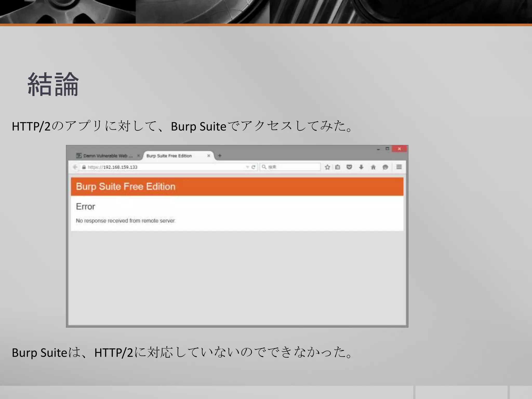Click the Damn Vulnerable Web tab favicon

[x=79, y=156]
